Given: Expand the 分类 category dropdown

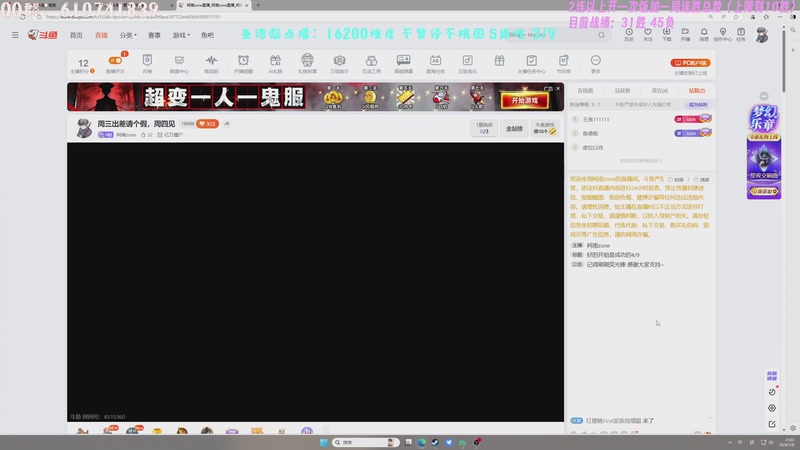Looking at the screenshot, I should 128,35.
